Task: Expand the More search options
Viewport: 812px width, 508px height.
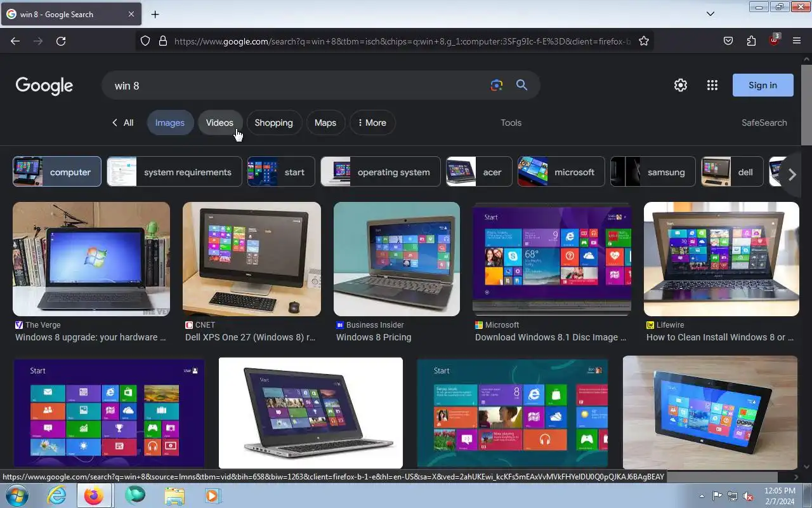Action: tap(372, 123)
